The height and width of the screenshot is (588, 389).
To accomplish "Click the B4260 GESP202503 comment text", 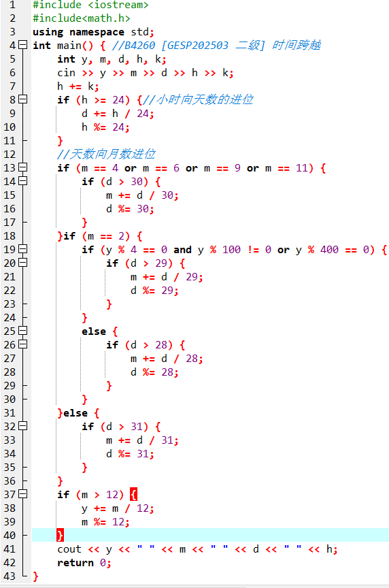I will click(x=217, y=46).
